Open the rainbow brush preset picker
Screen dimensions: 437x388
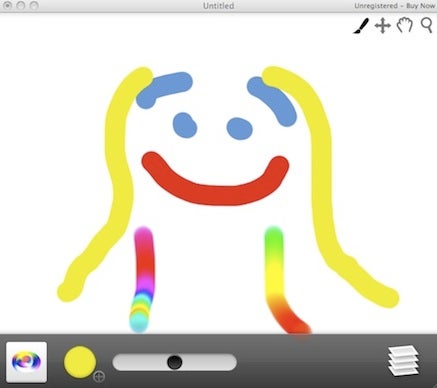pos(27,362)
